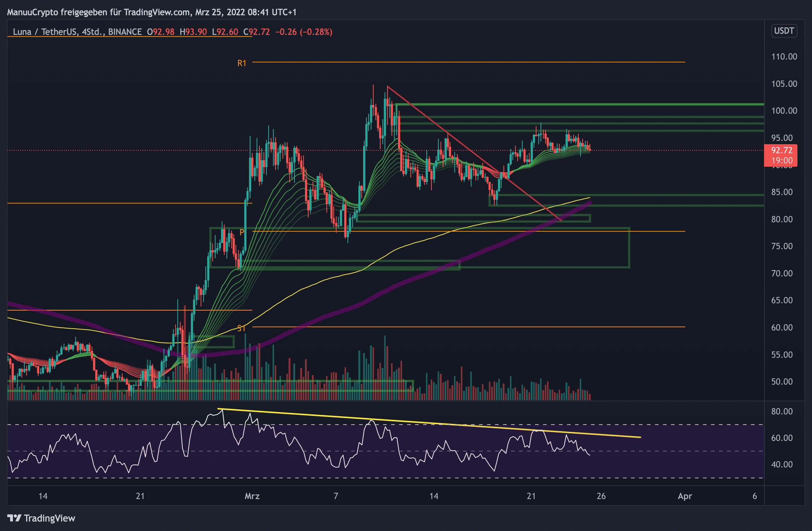Click the red 92.72 current price tag
The width and height of the screenshot is (812, 531).
781,150
